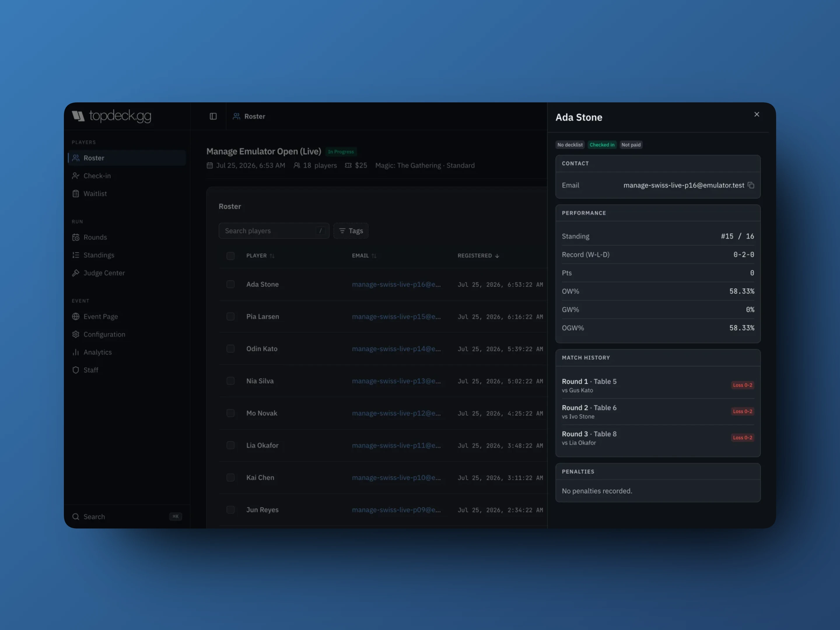Open Round 2 · Table 6 match

point(658,412)
